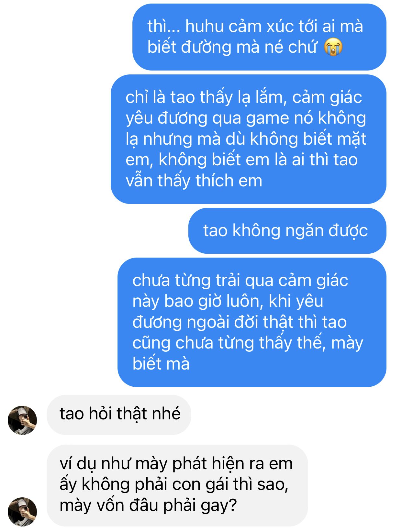The height and width of the screenshot is (532, 402).
Task: Click the crying emoji in first message
Action: pos(333,47)
